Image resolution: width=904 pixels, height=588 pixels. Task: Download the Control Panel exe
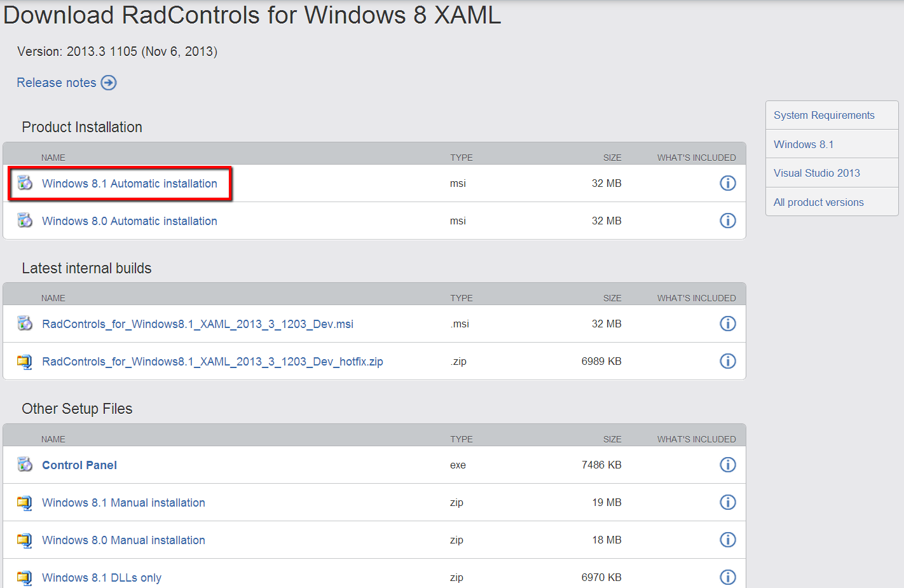point(79,465)
